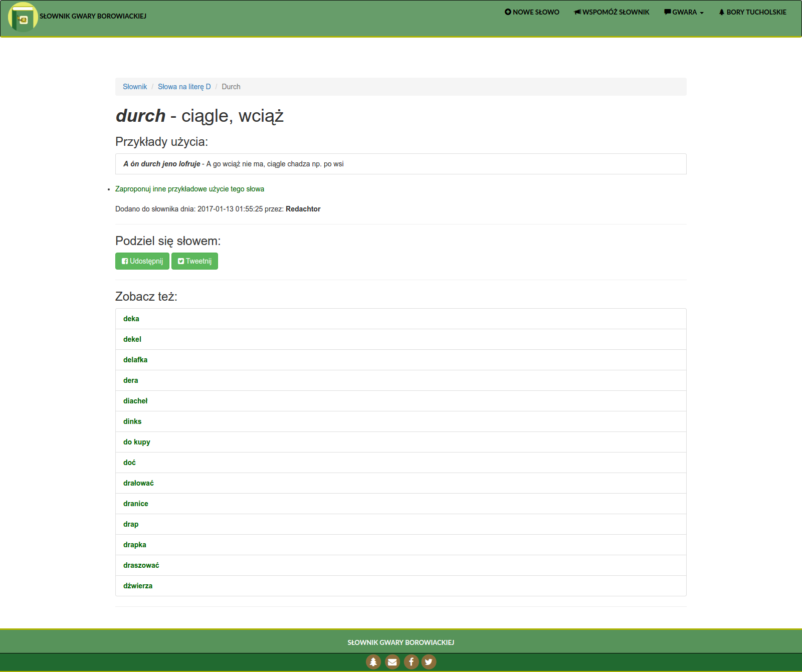Select Wspomóż Słownik in navigation
The width and height of the screenshot is (802, 672).
612,12
